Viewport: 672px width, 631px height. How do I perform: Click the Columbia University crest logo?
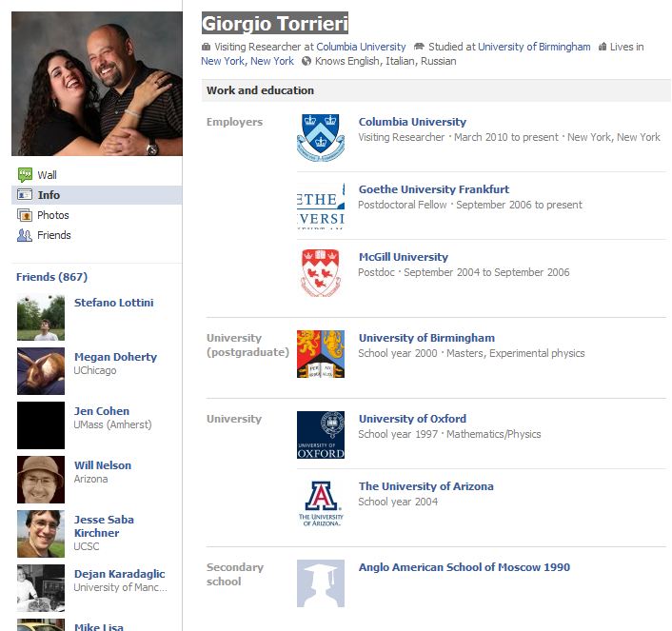pos(321,136)
